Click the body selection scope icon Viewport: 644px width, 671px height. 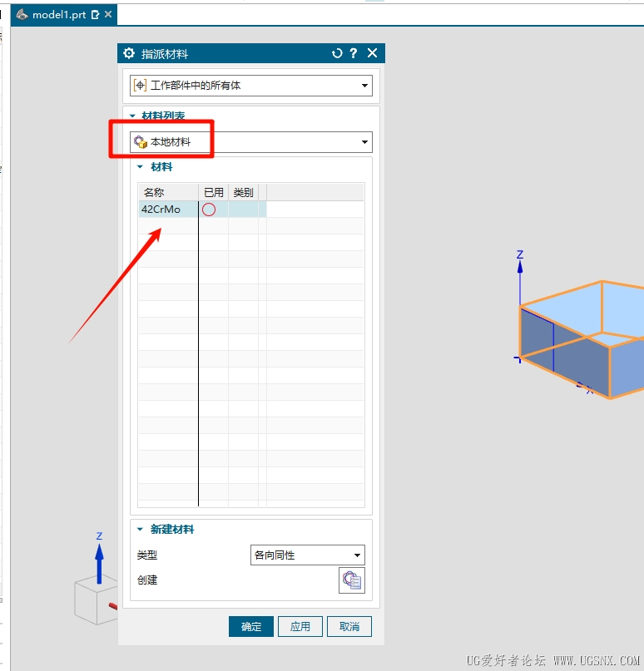click(x=140, y=86)
